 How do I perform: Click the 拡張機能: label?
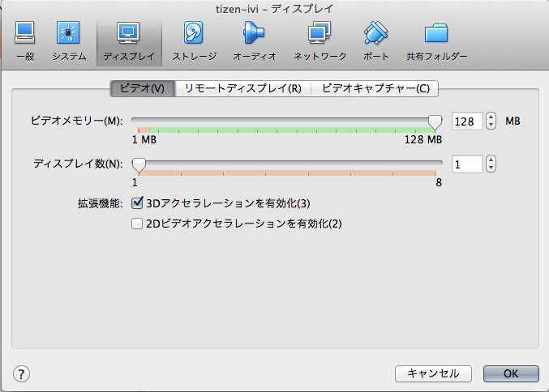[x=100, y=203]
